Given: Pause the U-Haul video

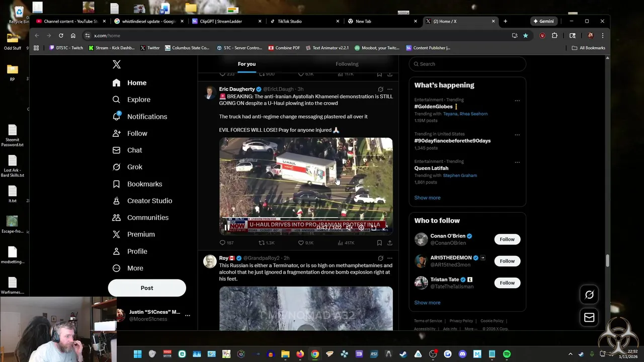Looking at the screenshot, I should click(227, 228).
